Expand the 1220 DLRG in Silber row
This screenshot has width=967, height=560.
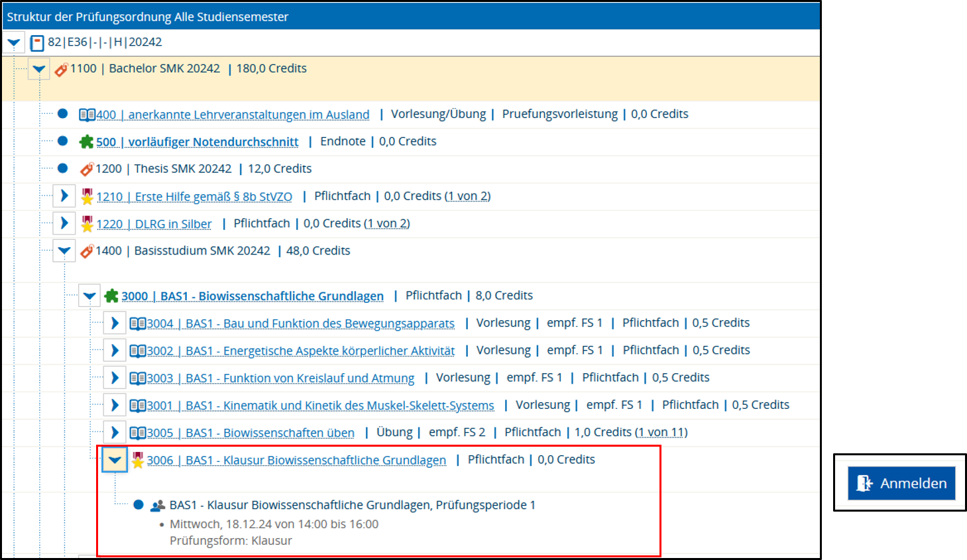[64, 223]
